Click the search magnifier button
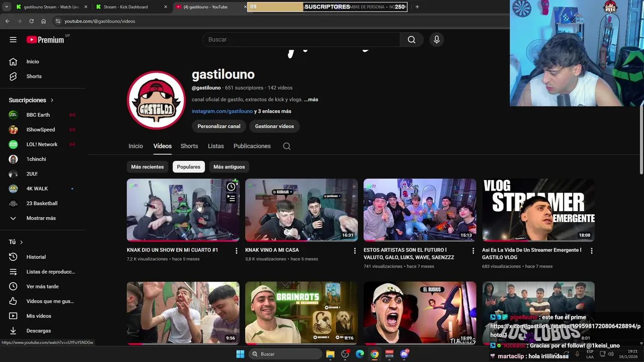 tap(412, 40)
